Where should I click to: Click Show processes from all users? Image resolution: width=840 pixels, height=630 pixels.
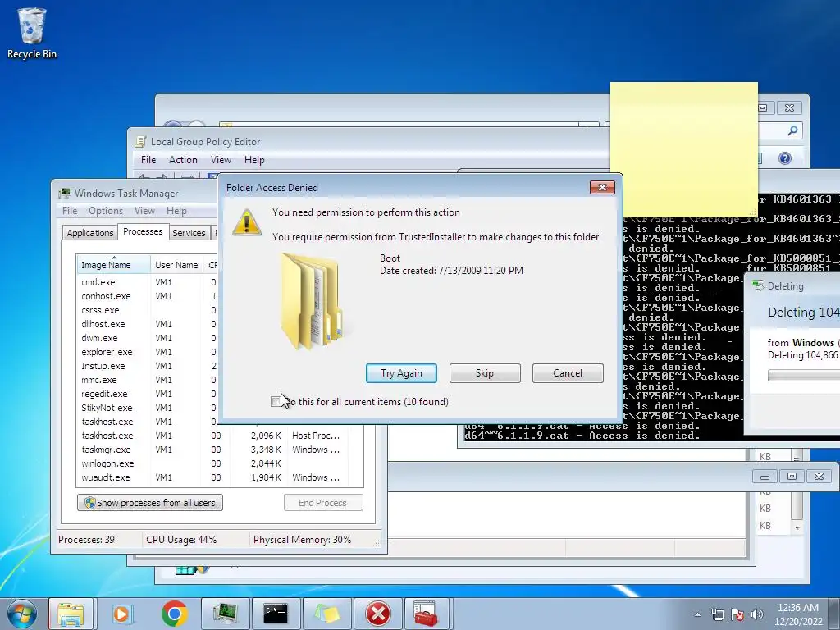[x=150, y=503]
